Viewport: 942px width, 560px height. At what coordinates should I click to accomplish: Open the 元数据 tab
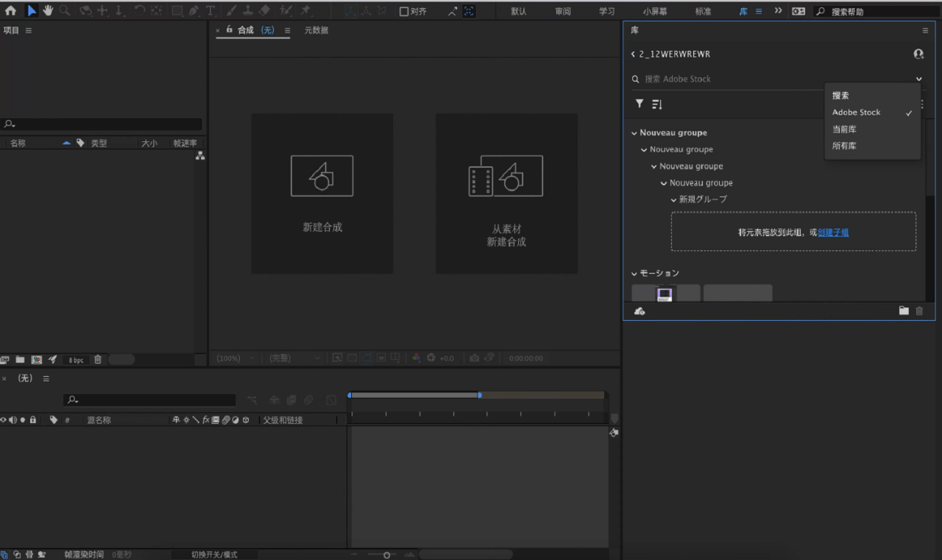coord(316,30)
